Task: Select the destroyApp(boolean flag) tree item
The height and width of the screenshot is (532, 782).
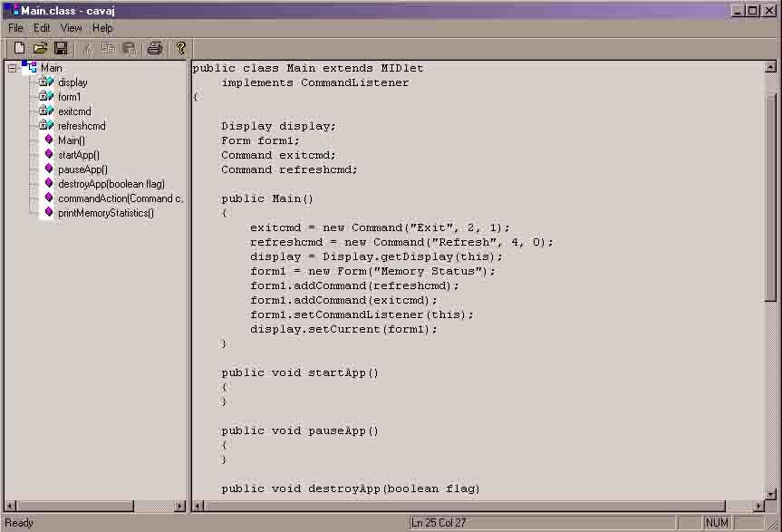Action: tap(111, 184)
